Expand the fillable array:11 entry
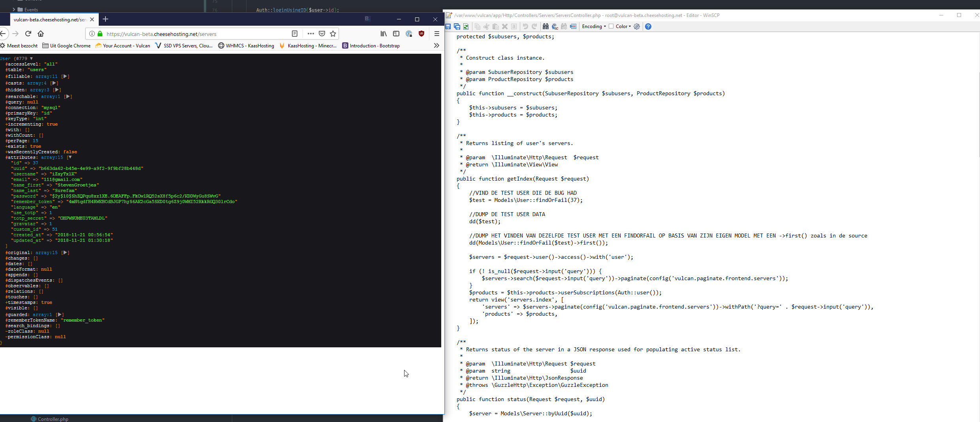The width and height of the screenshot is (980, 422). pyautogui.click(x=66, y=76)
